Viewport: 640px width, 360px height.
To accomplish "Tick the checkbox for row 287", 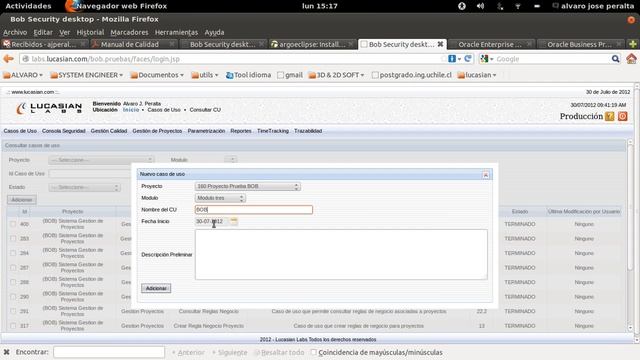I will [x=13, y=268].
